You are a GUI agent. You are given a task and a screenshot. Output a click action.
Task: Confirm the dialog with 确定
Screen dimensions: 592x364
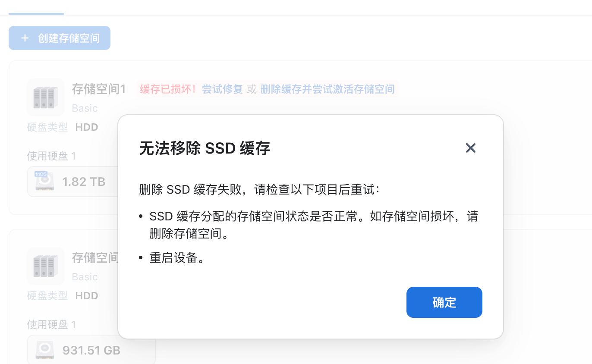click(444, 302)
